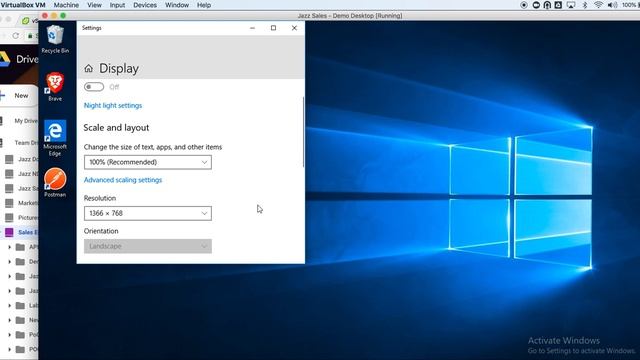Toggle the Night light switch on

tap(94, 87)
